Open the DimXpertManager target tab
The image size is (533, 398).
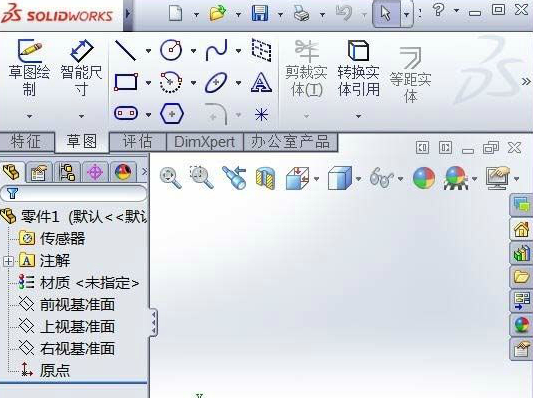(95, 172)
